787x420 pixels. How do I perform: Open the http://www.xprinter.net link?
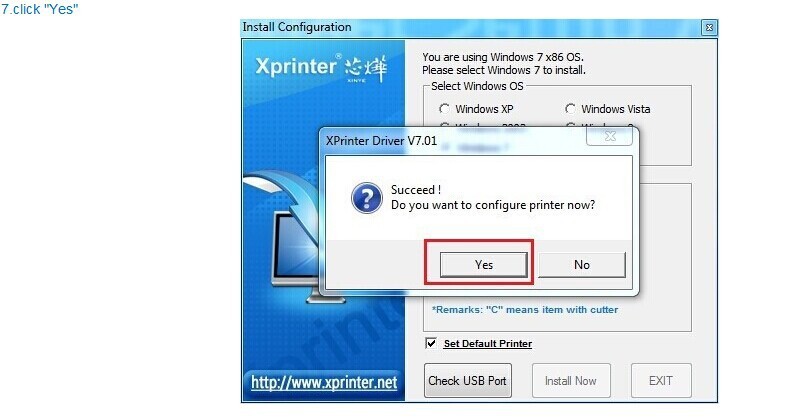point(324,383)
